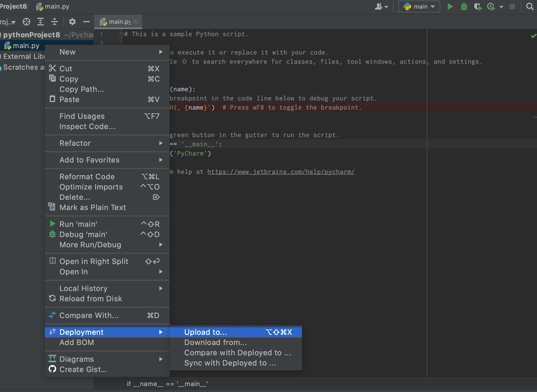This screenshot has width=537, height=392.
Task: Click the Profile run icon
Action: (491, 6)
